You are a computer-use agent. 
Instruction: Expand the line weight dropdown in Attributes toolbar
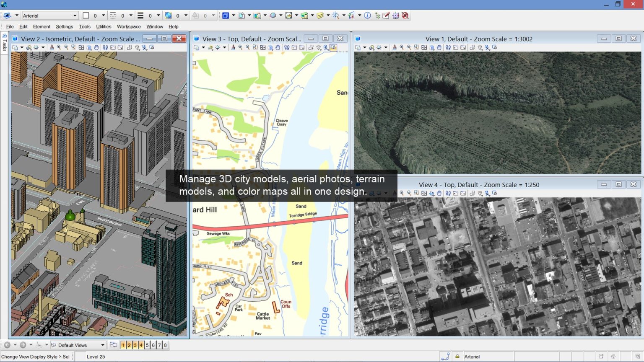point(158,16)
